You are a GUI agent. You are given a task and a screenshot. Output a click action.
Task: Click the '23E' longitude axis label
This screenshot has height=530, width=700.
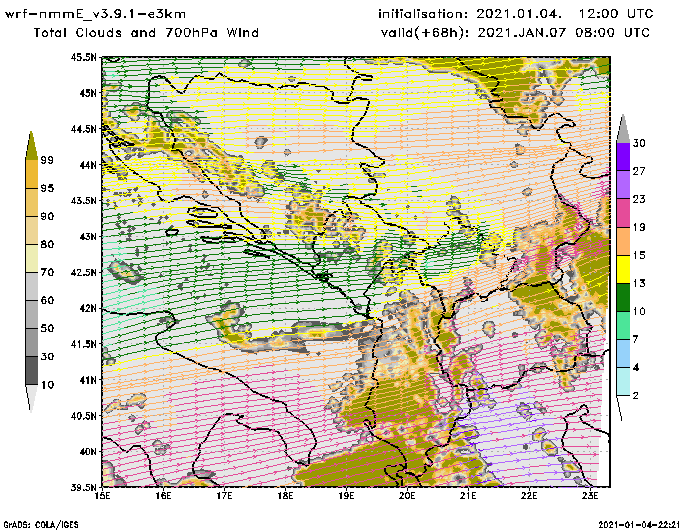[x=590, y=496]
